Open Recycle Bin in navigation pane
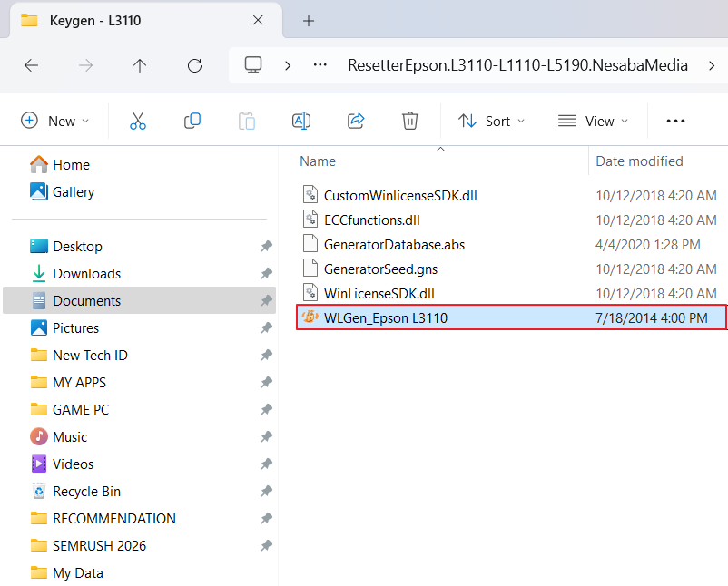Image resolution: width=728 pixels, height=586 pixels. coord(86,492)
